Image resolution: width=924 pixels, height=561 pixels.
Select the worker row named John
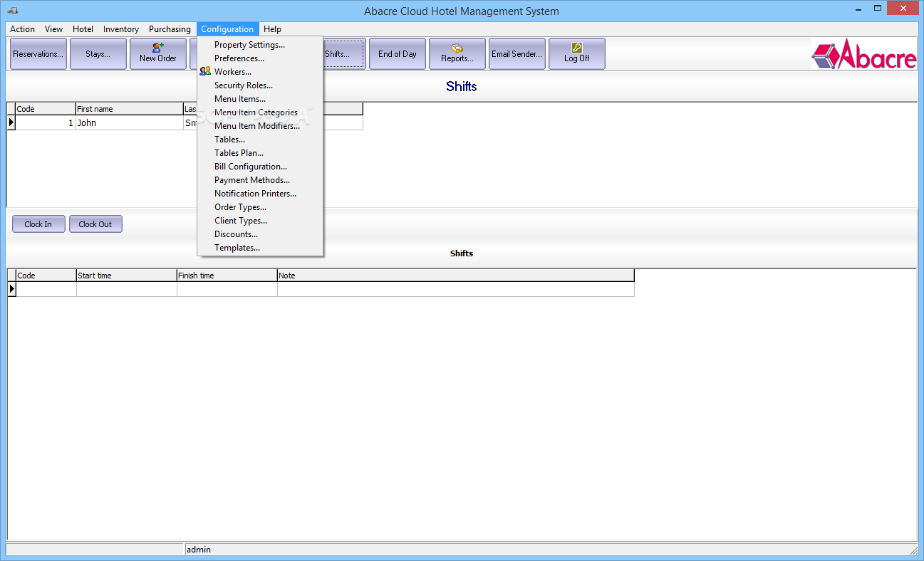185,122
